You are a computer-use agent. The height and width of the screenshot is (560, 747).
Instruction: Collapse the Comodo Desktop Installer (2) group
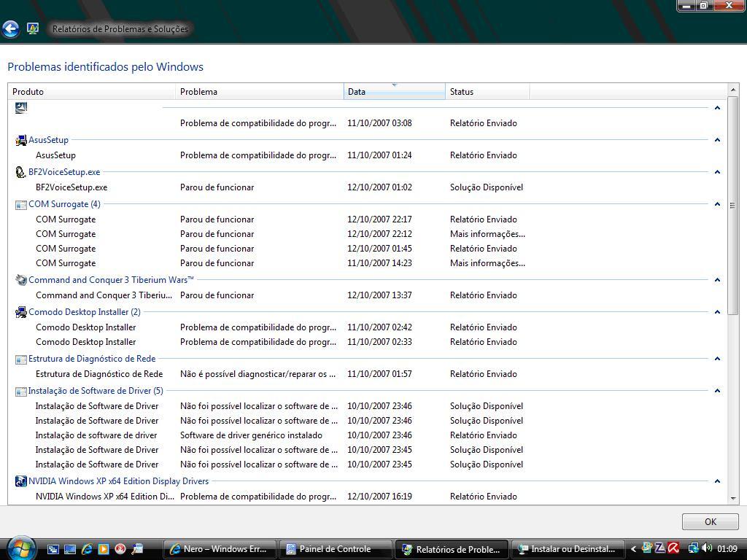click(717, 312)
